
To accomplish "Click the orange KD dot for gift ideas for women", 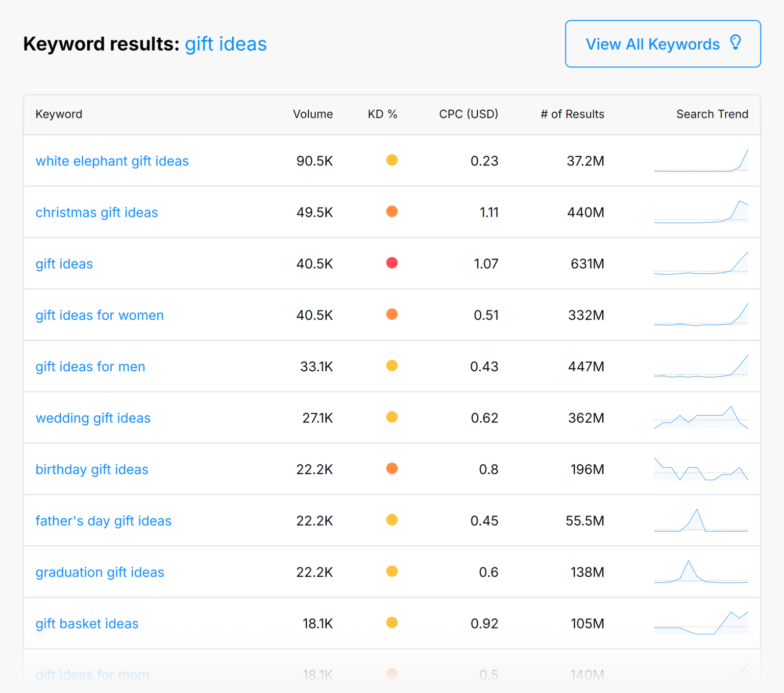I will [x=392, y=315].
